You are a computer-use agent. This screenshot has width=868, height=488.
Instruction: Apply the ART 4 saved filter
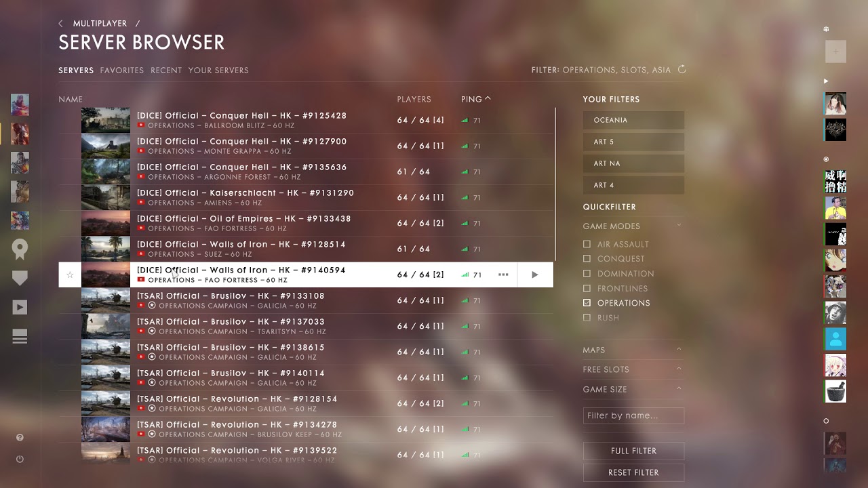[x=633, y=185]
